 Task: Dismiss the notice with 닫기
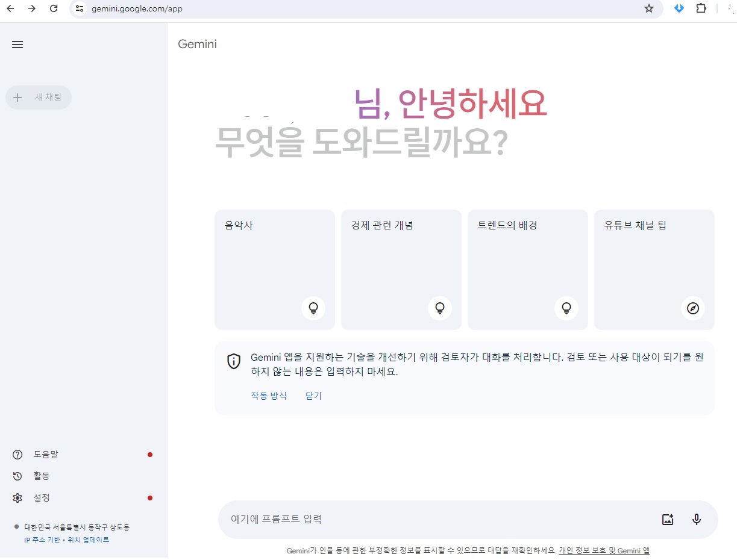point(313,396)
